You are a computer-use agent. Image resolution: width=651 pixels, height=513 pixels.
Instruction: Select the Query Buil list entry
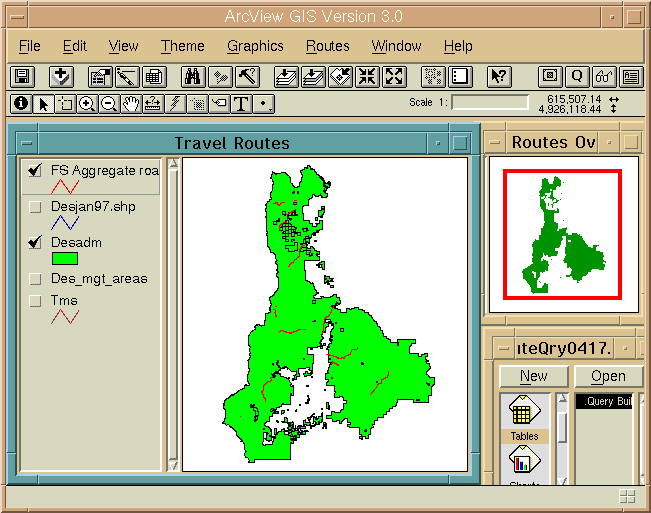point(604,401)
